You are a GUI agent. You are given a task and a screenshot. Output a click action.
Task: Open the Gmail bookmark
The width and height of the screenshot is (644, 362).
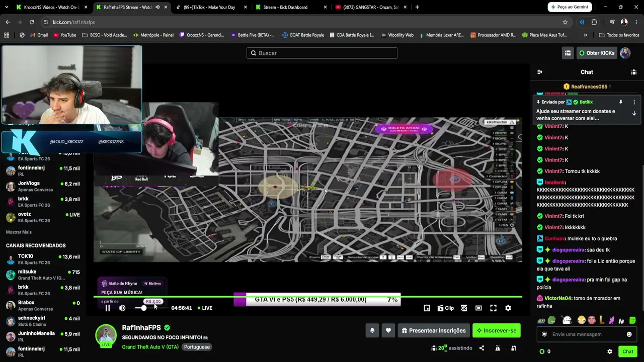tap(39, 35)
